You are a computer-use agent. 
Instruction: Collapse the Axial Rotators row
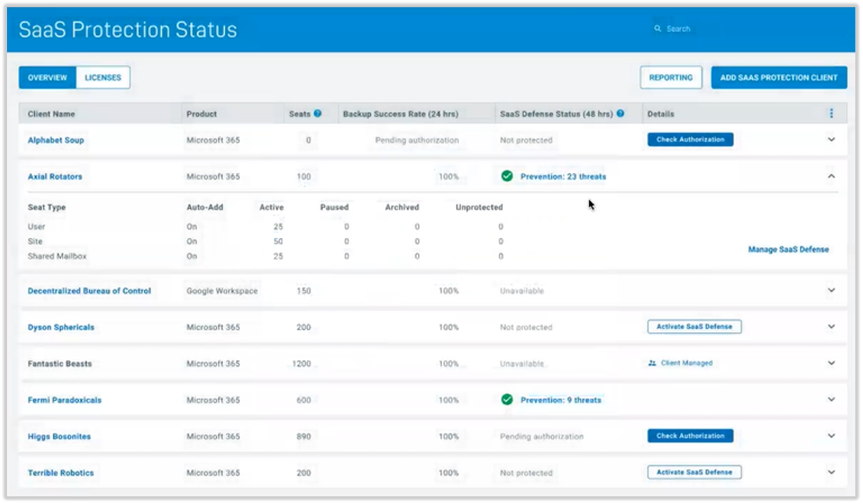831,176
